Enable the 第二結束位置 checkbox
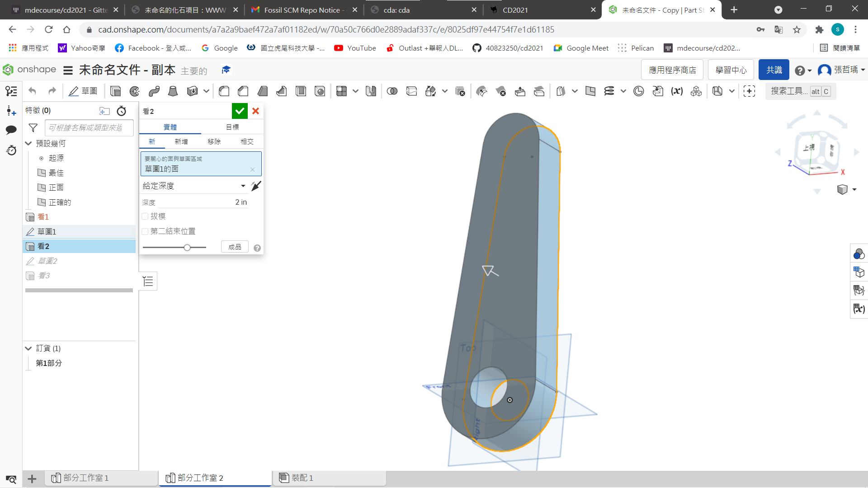This screenshot has width=868, height=488. click(x=145, y=231)
